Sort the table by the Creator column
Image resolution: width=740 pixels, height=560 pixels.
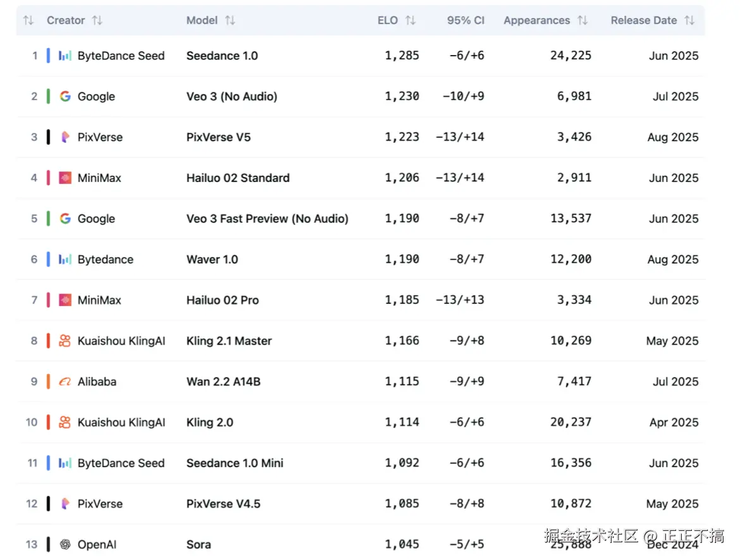click(x=97, y=20)
